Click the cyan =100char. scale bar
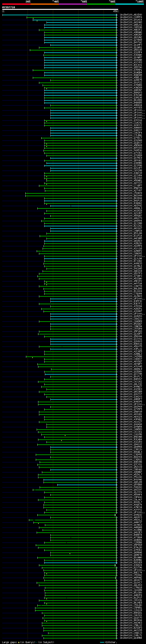146x644 pixels. click(102, 642)
